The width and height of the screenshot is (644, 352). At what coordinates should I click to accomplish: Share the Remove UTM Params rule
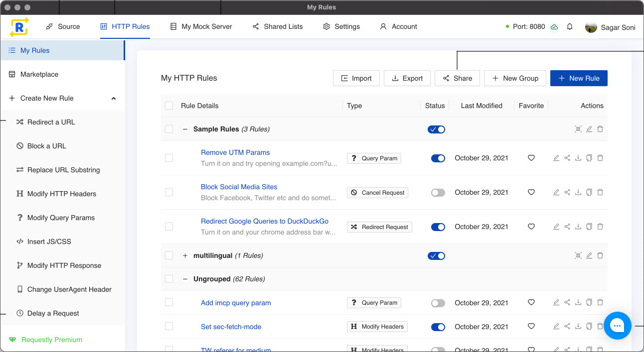point(567,158)
